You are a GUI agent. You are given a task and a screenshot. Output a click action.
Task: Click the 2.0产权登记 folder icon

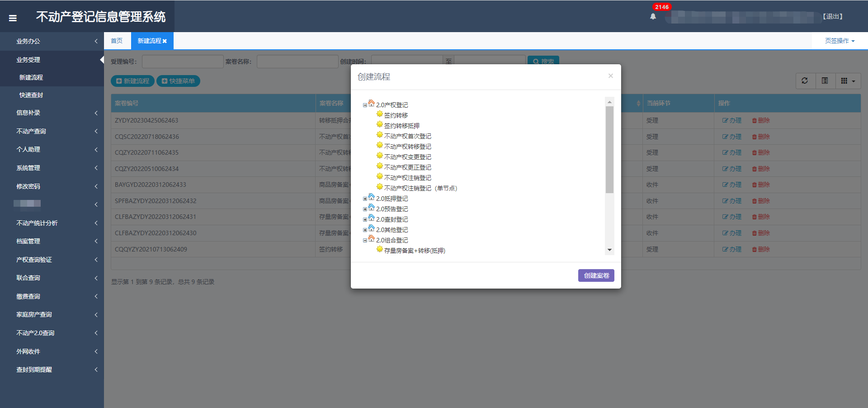pyautogui.click(x=371, y=104)
